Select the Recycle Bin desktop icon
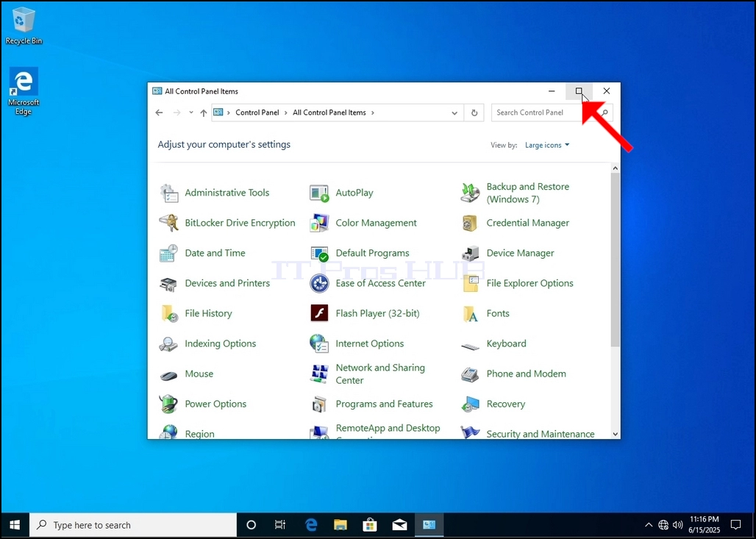Screen dimensions: 756x539 point(23,26)
